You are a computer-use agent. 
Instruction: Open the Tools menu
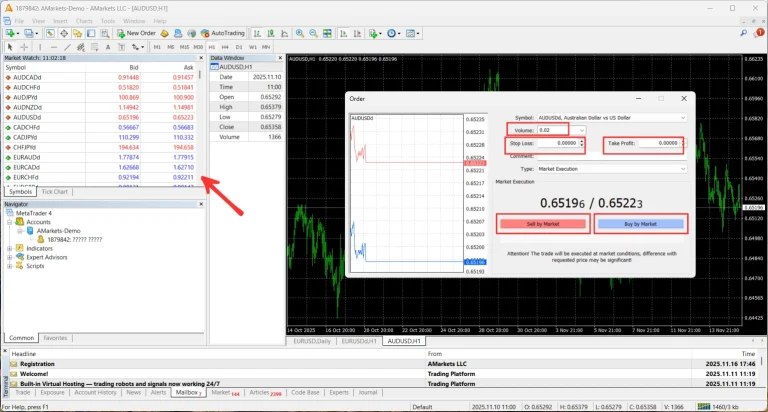pyautogui.click(x=108, y=21)
